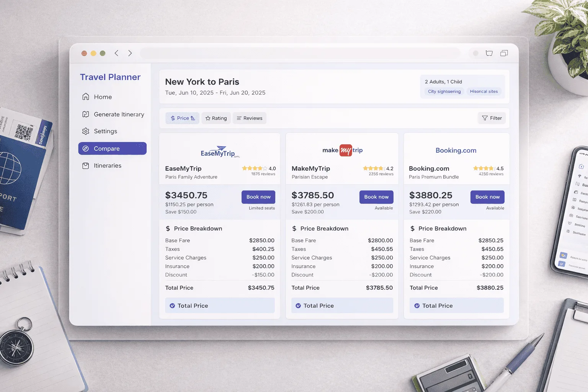This screenshot has height=392, width=588.
Task: Book the MakeMyTrip package now
Action: (x=376, y=197)
